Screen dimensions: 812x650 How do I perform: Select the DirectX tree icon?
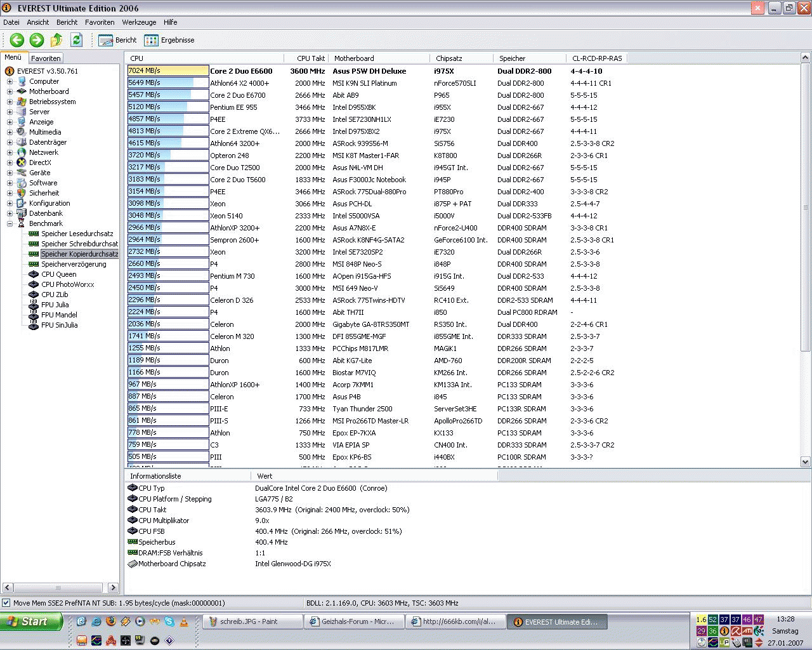(x=22, y=162)
